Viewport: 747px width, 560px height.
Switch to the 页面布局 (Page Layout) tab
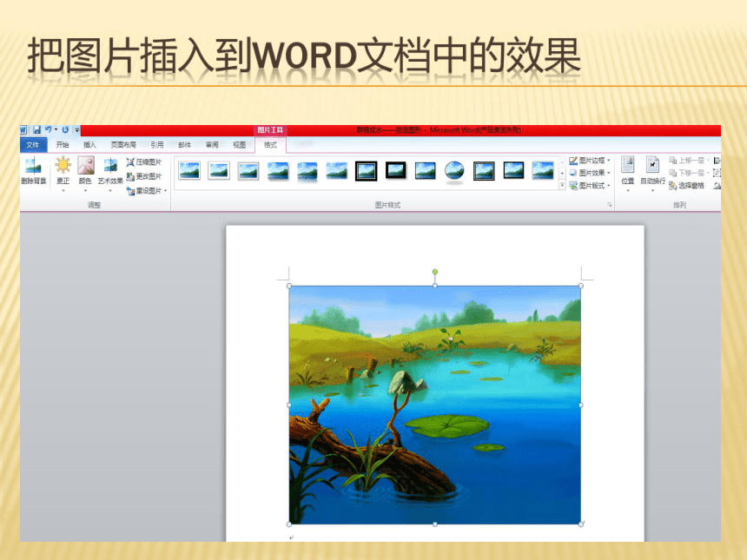[x=123, y=145]
